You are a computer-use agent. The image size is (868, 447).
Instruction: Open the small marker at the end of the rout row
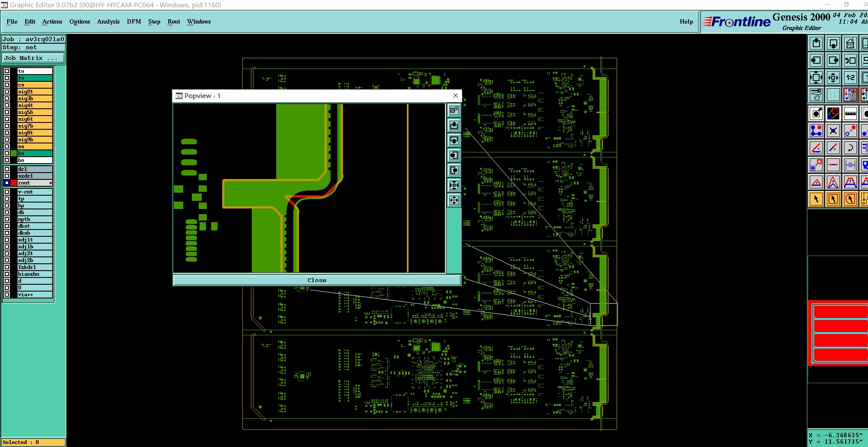51,183
